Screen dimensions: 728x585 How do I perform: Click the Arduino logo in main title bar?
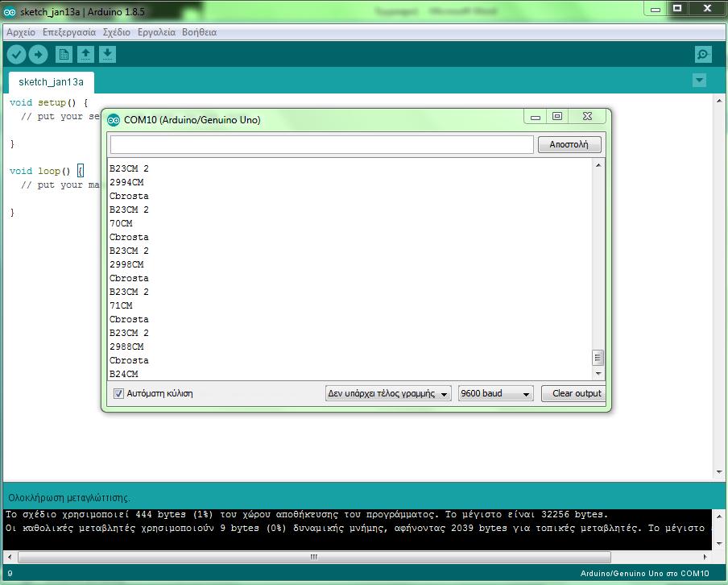(10, 12)
